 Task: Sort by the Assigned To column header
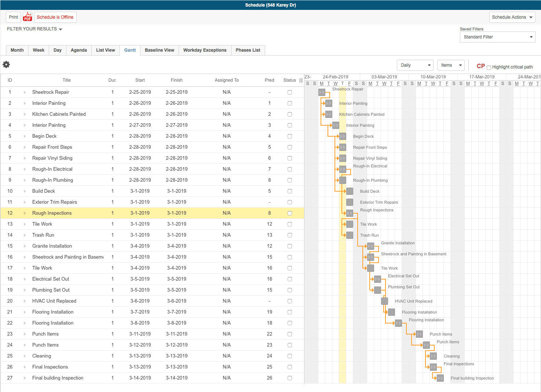(x=227, y=80)
